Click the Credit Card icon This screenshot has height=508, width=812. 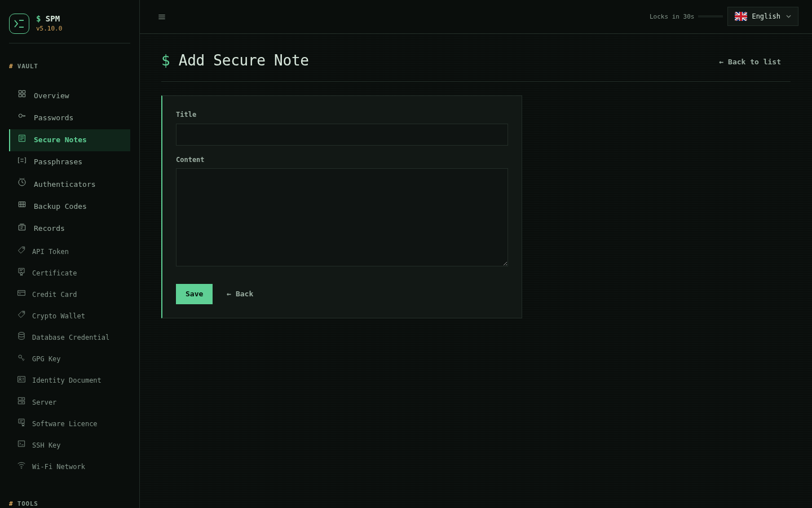coord(21,293)
